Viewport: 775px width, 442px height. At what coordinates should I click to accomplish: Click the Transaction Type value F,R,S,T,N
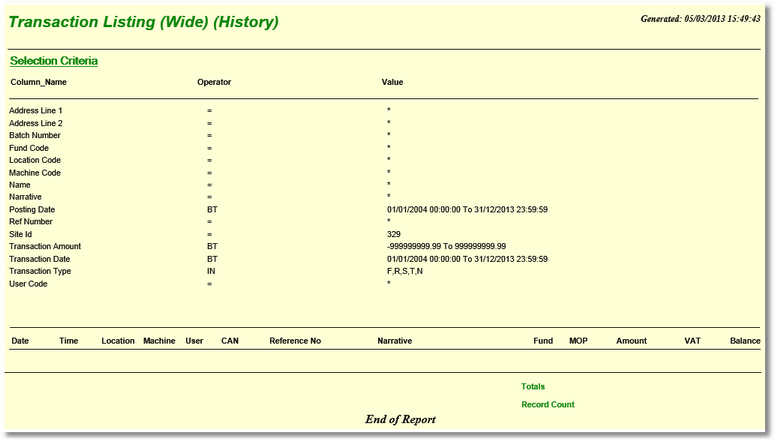tap(405, 271)
